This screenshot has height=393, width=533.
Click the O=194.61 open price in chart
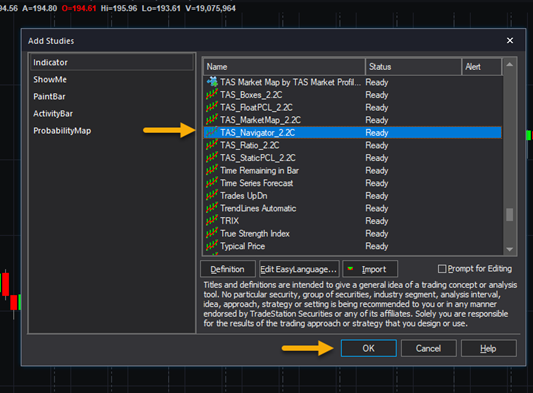[79, 8]
